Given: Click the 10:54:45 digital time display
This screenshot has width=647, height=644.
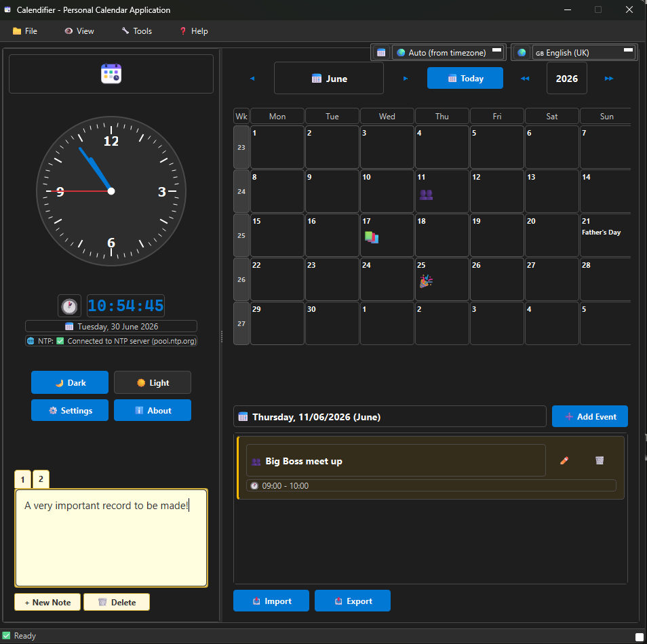Looking at the screenshot, I should (126, 306).
